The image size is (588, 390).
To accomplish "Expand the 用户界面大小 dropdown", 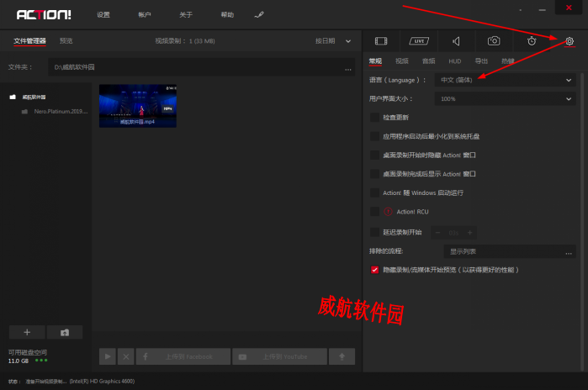I will (505, 98).
